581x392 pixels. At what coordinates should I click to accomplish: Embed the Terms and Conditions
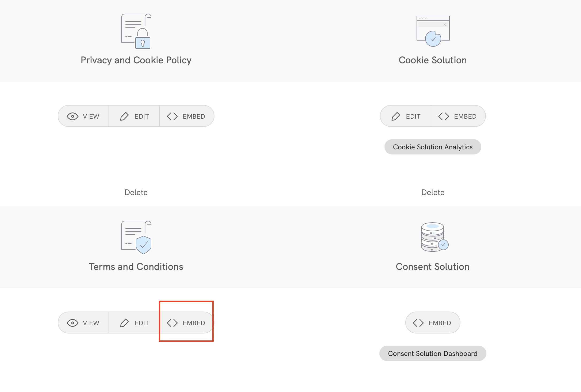pos(186,323)
